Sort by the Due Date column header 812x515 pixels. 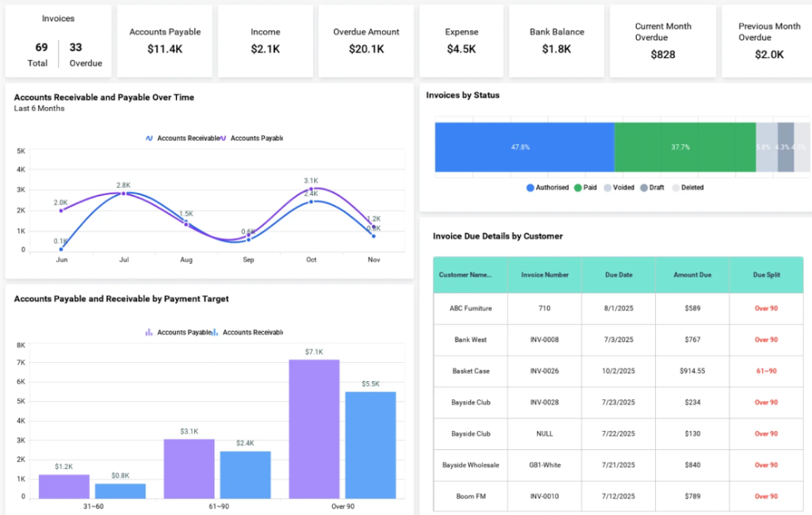619,275
